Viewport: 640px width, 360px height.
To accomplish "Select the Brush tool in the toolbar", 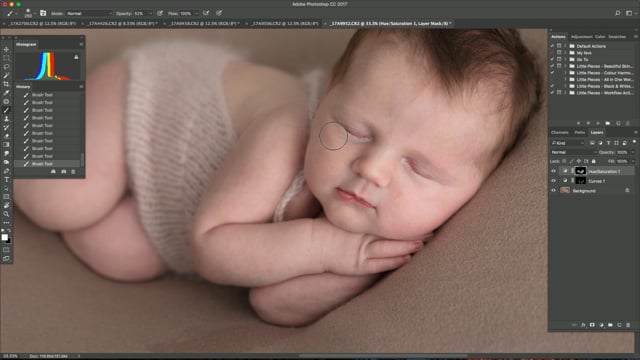I will tap(6, 110).
